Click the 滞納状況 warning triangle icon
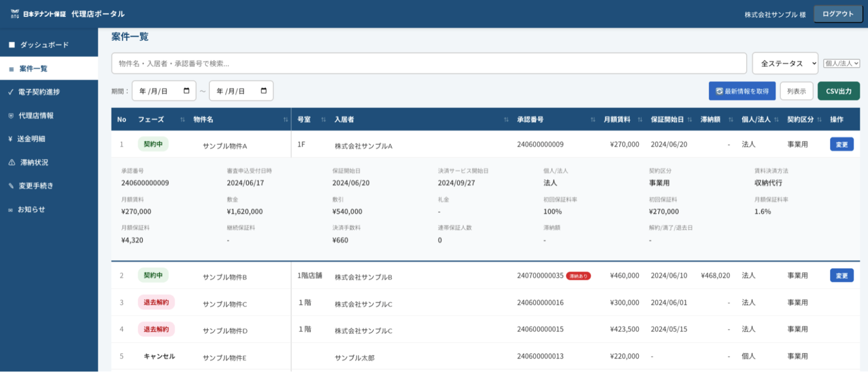The image size is (868, 372). [11, 162]
